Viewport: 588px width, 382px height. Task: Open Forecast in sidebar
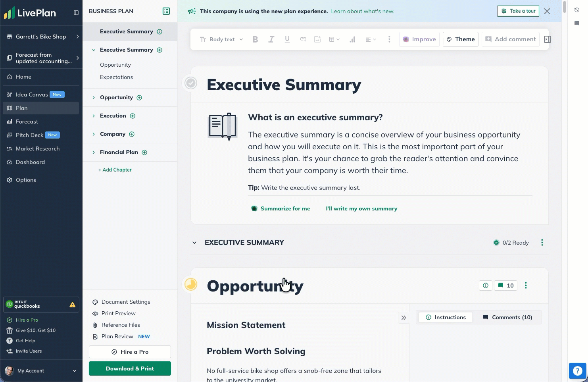41,122
